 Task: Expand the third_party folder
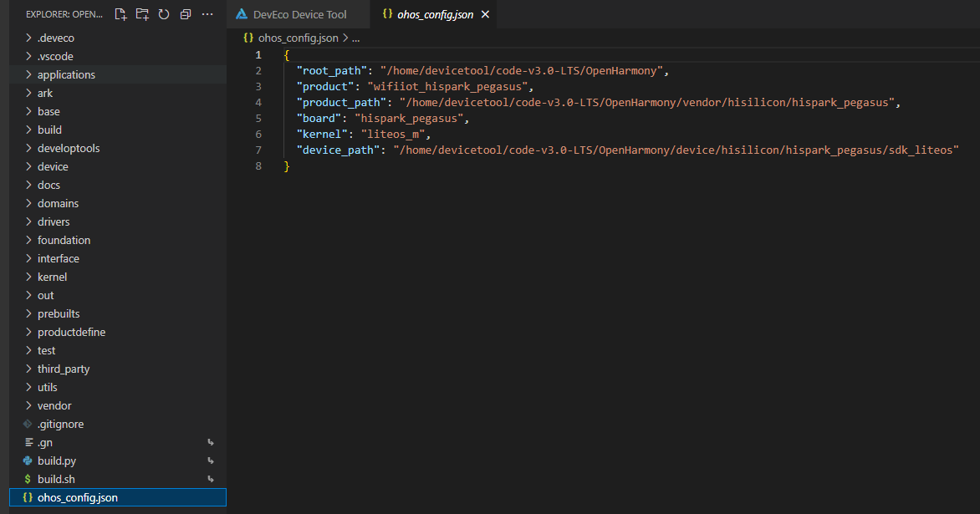pyautogui.click(x=118, y=369)
